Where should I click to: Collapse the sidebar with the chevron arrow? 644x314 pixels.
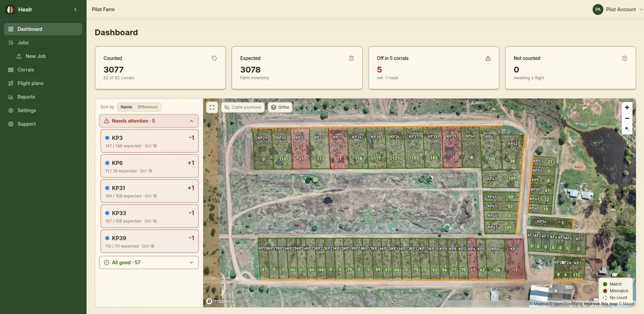click(x=75, y=9)
